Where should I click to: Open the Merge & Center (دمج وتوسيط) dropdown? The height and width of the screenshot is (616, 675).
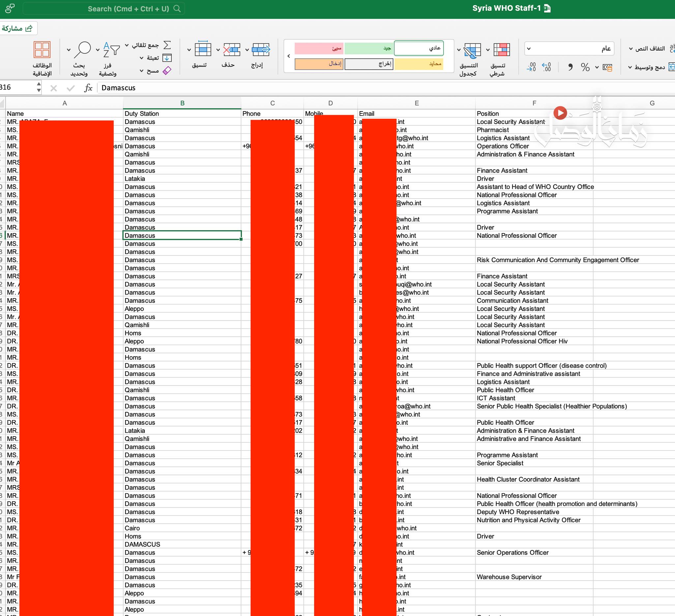pos(630,67)
